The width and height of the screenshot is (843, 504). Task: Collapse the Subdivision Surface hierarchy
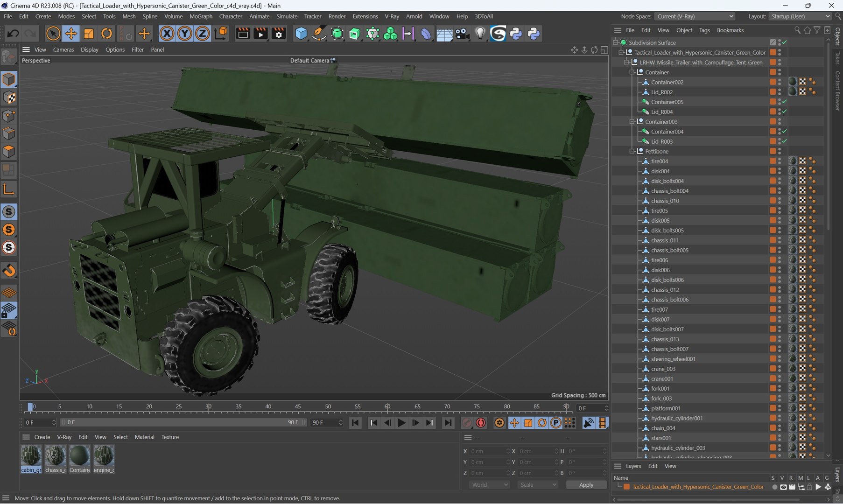[x=616, y=42]
